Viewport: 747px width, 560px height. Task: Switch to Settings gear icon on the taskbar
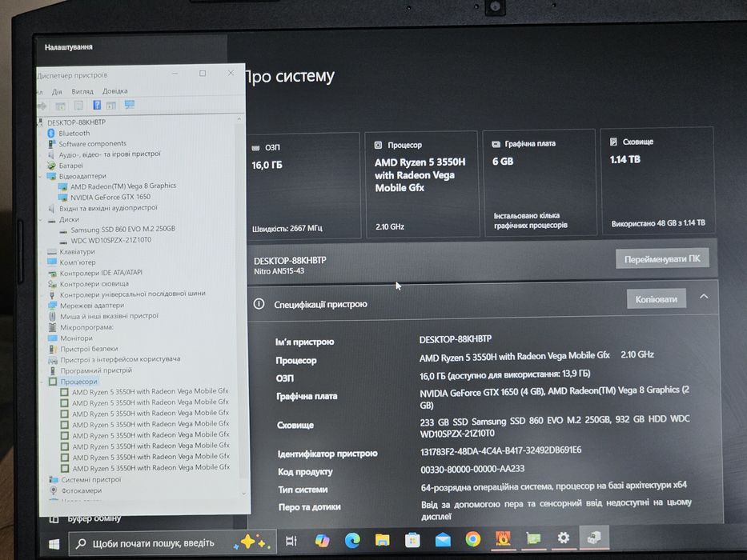click(x=564, y=538)
